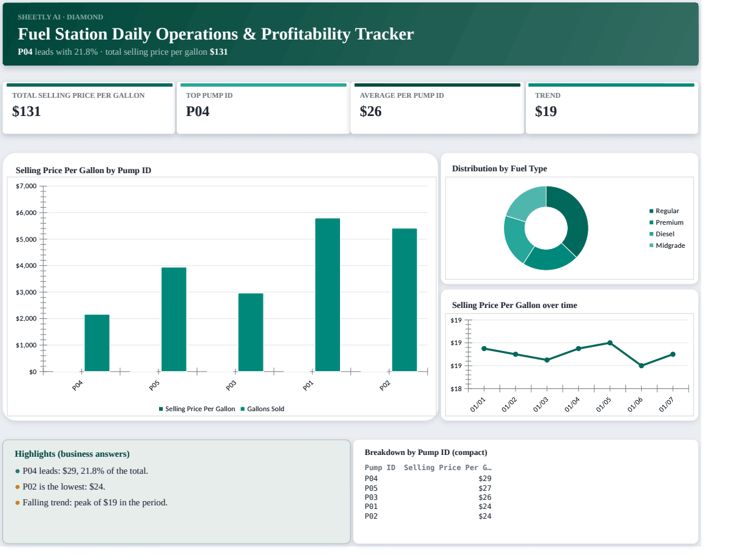Click the 'SHEETLY AI · DIAMOND' header label

tap(60, 17)
